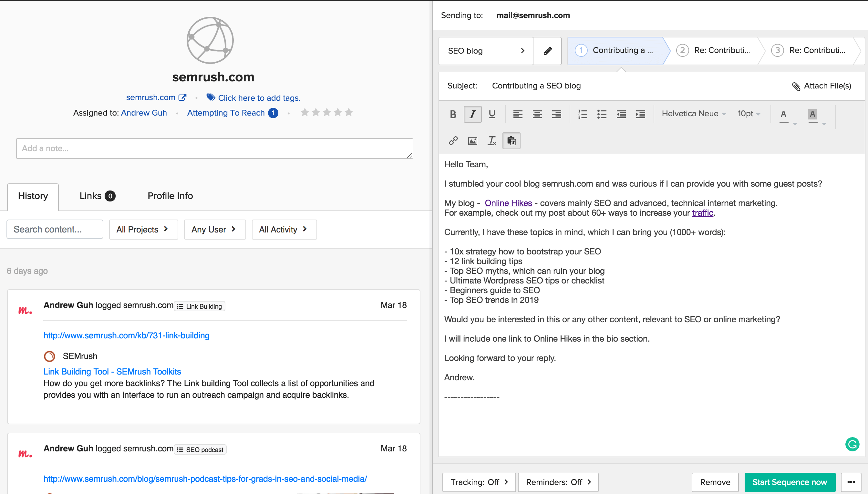Toggle italic formatting button

coord(472,114)
